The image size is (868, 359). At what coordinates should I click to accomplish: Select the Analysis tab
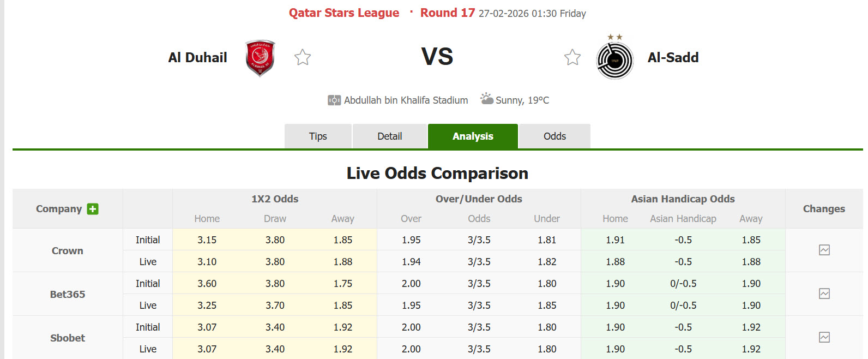click(x=473, y=136)
